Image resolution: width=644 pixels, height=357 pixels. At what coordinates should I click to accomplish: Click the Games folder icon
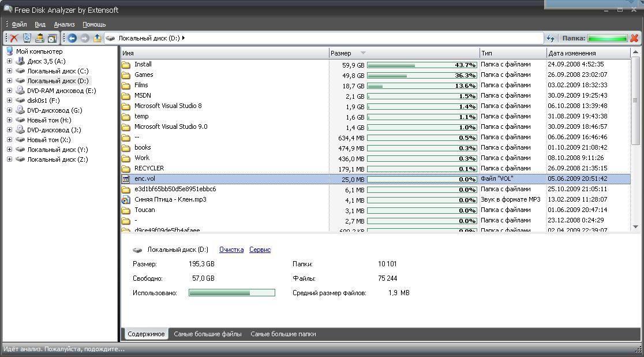126,75
